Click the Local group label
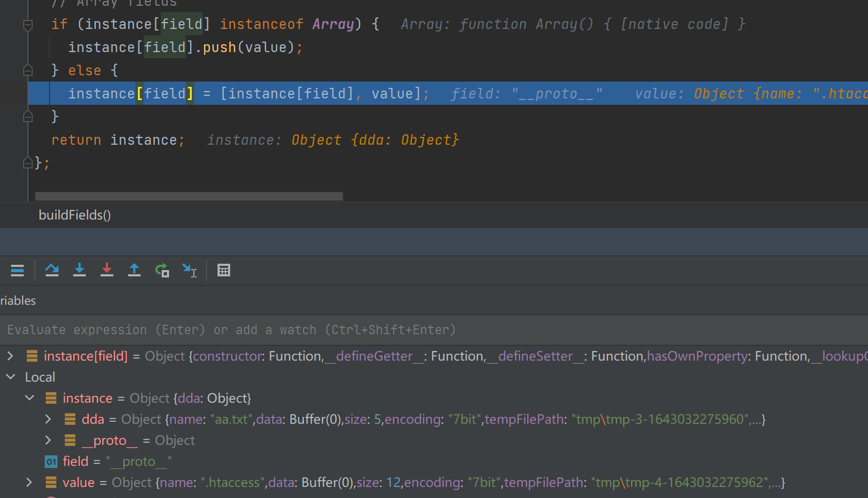Viewport: 868px width, 498px height. tap(40, 377)
